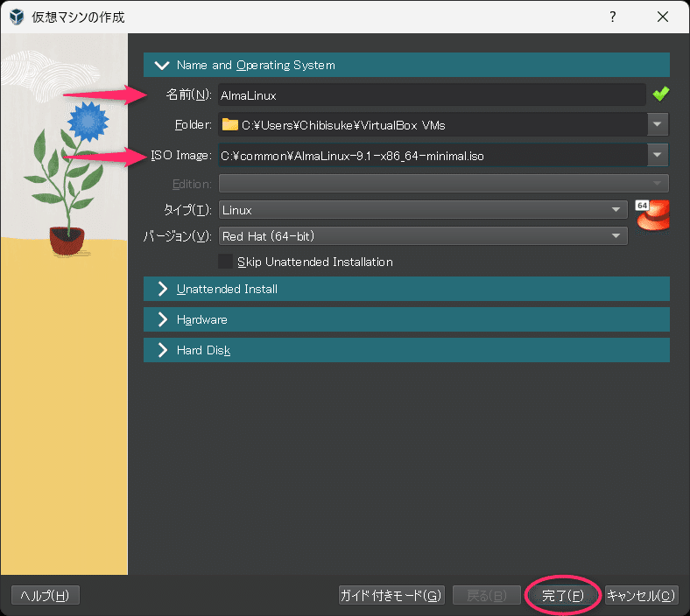This screenshot has height=616, width=690.
Task: Open the タイプ dropdown showing Linux
Action: coord(423,210)
